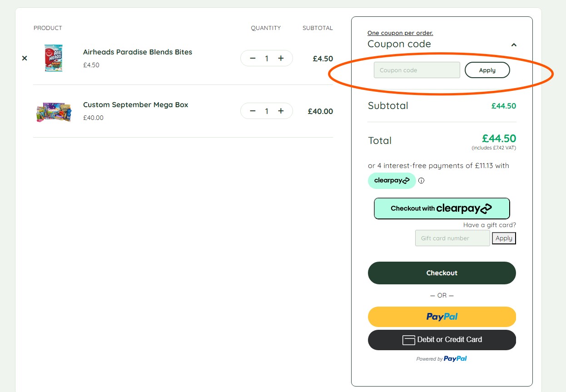Click the Airheads £4.50 subtotal amount
Image resolution: width=566 pixels, height=392 pixels.
click(323, 59)
